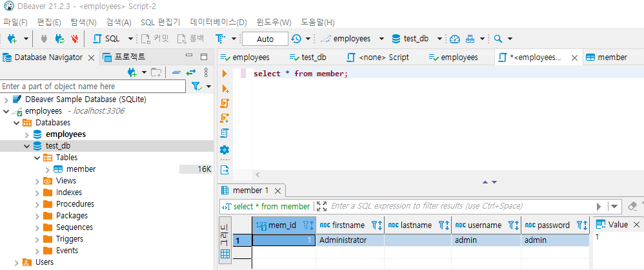Open the filter history dropdown arrow
This screenshot has width=644, height=270.
[x=614, y=206]
